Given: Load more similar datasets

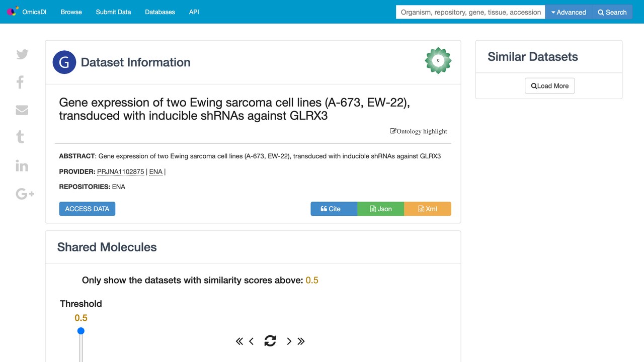Looking at the screenshot, I should [x=550, y=85].
